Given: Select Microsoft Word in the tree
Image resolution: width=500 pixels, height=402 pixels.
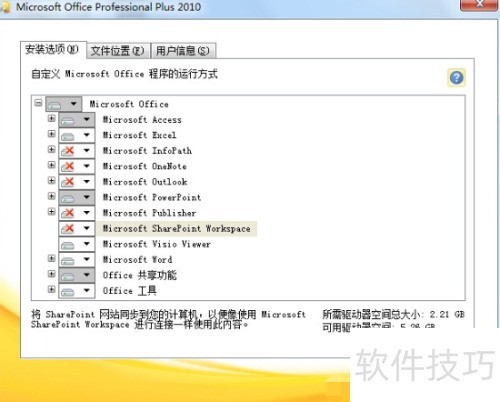Looking at the screenshot, I should [138, 260].
